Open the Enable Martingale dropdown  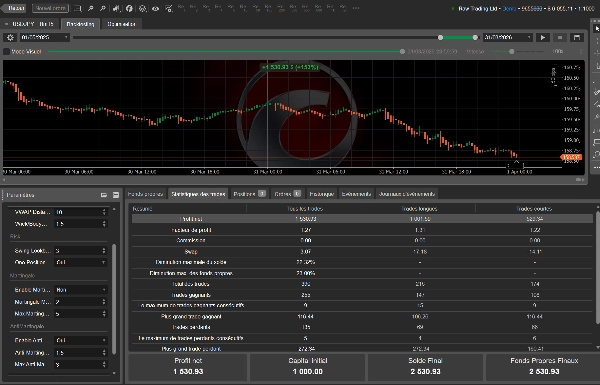(80, 290)
